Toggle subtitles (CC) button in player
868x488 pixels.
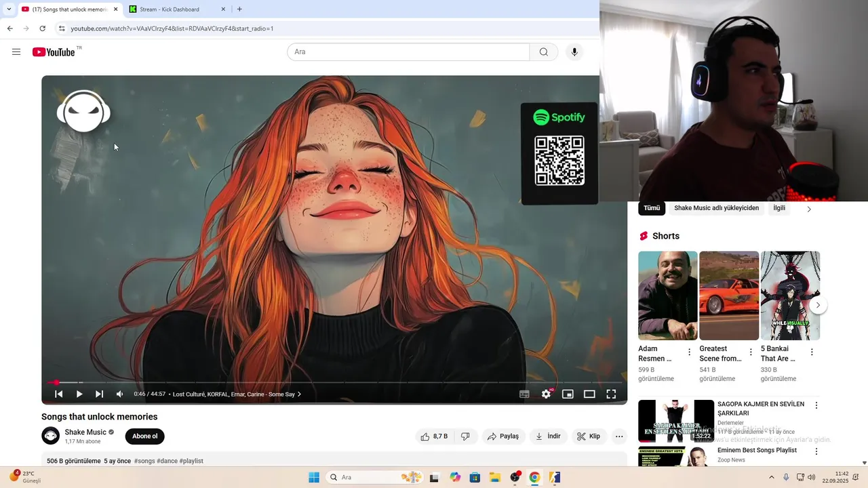point(524,394)
